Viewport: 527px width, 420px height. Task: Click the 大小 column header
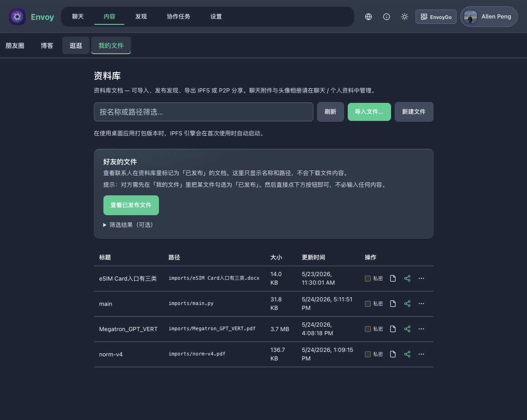pos(276,258)
